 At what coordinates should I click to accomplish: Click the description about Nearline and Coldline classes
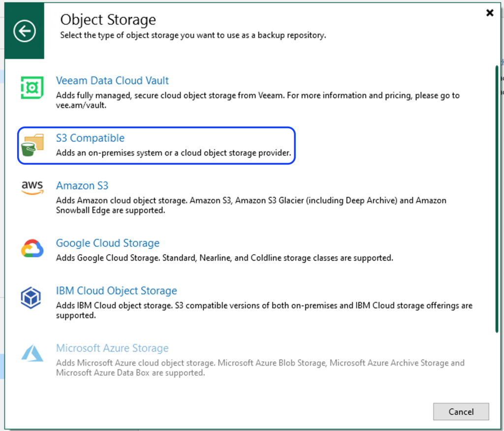click(x=224, y=258)
